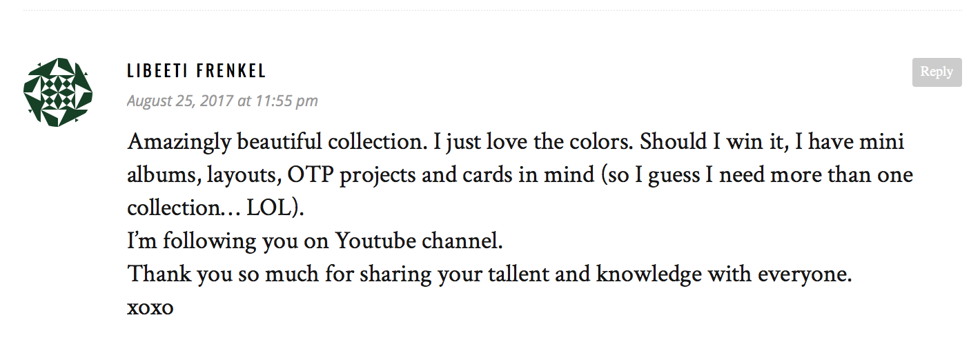Click Libeeti Frenkel's green geometric avatar
The height and width of the screenshot is (353, 980).
pyautogui.click(x=58, y=92)
